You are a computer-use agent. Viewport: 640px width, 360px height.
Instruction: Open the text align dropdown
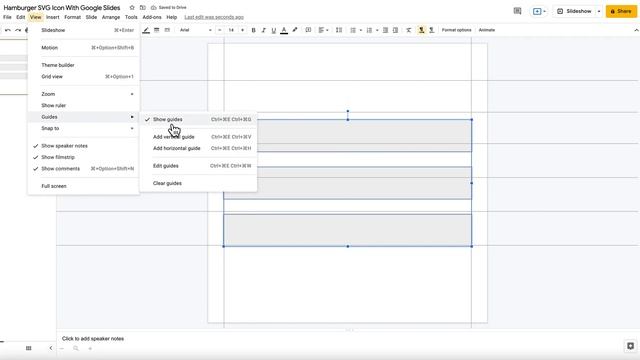323,30
